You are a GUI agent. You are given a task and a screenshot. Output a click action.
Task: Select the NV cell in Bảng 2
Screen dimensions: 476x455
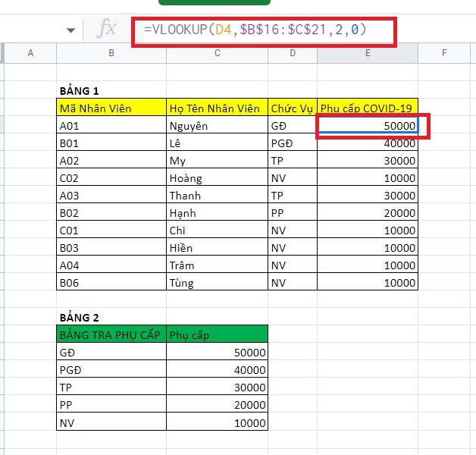[x=111, y=422]
